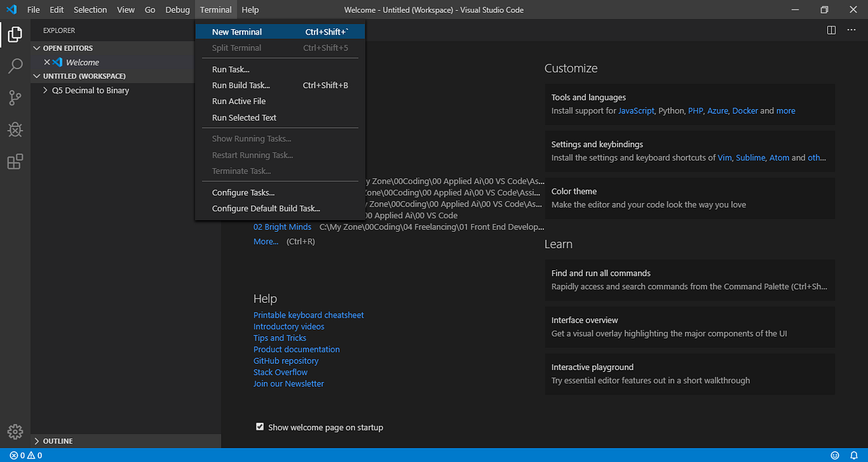Click the Settings and keybindings card heading
The height and width of the screenshot is (462, 868).
tap(597, 144)
